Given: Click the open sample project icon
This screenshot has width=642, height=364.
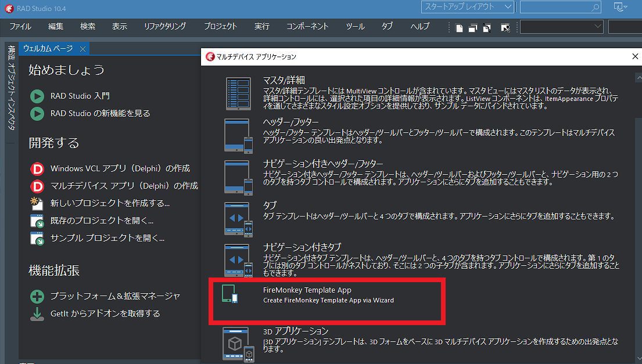Looking at the screenshot, I should click(37, 238).
